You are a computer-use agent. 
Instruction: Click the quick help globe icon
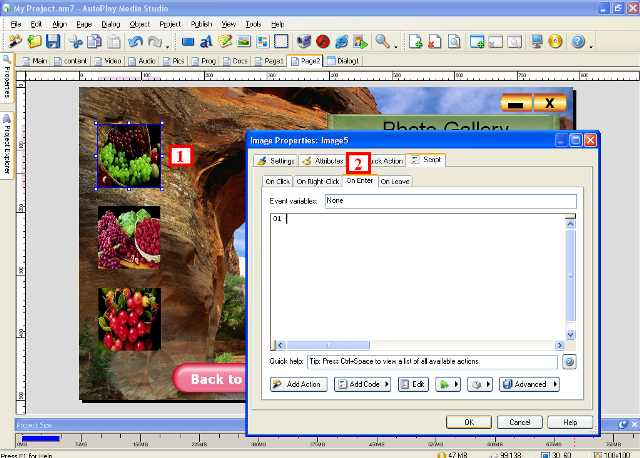pyautogui.click(x=570, y=362)
